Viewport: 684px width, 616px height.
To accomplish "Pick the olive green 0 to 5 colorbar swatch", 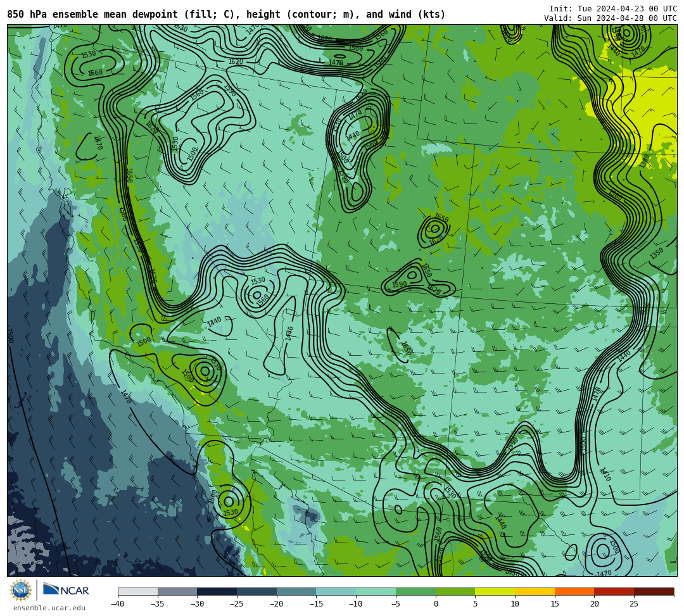I will pyautogui.click(x=455, y=591).
